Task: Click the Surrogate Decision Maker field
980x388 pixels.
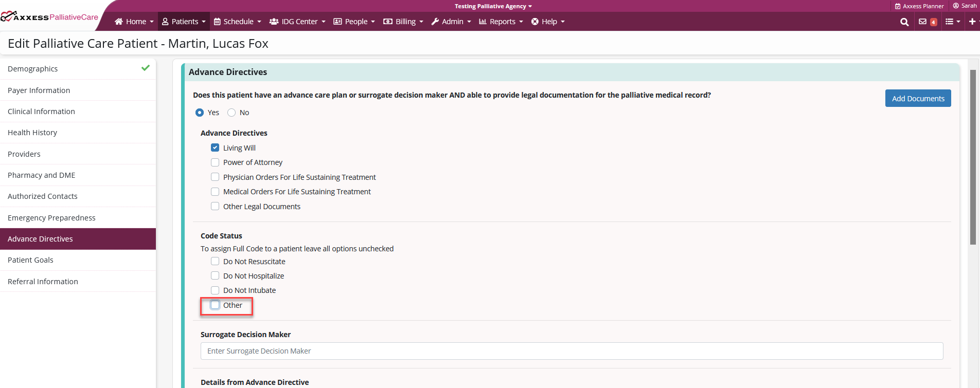Action: [572, 351]
